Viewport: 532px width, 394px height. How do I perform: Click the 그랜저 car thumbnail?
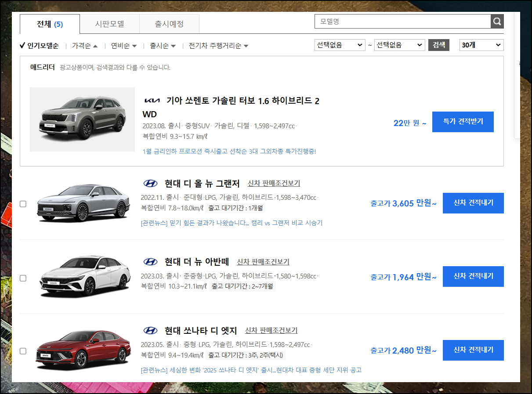tap(83, 203)
